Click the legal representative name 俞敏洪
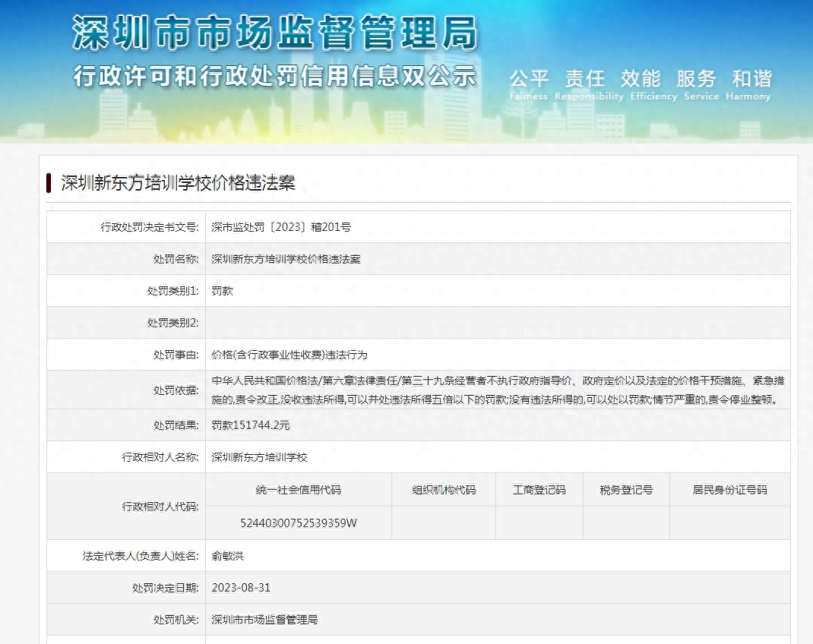This screenshot has width=813, height=644. [x=227, y=556]
